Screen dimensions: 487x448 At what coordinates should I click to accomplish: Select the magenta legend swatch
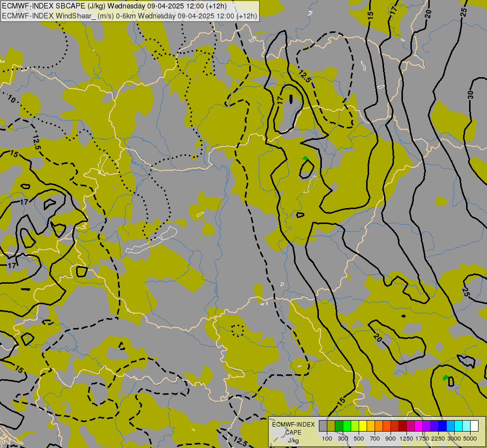click(419, 426)
